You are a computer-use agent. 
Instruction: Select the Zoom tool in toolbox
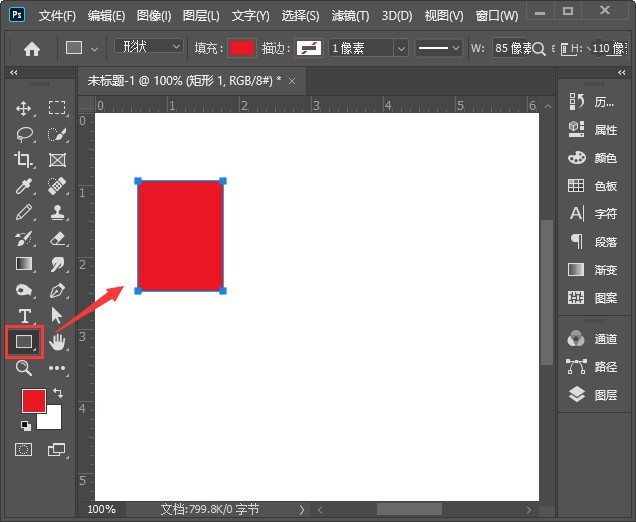(x=24, y=368)
